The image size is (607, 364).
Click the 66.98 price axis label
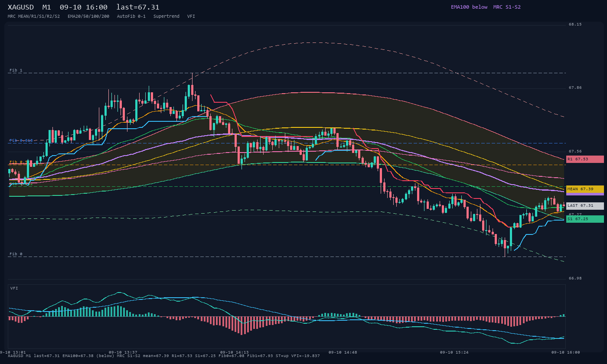coord(575,279)
